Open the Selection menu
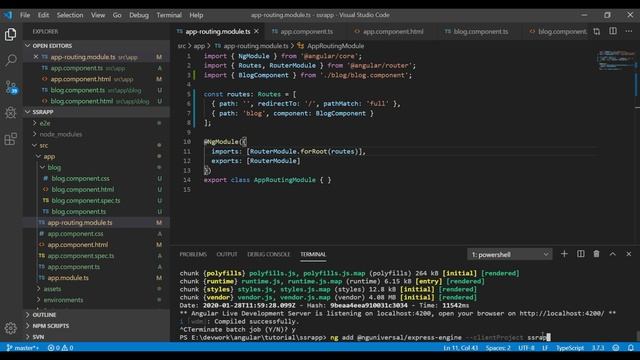This screenshot has width=640, height=360. (70, 15)
